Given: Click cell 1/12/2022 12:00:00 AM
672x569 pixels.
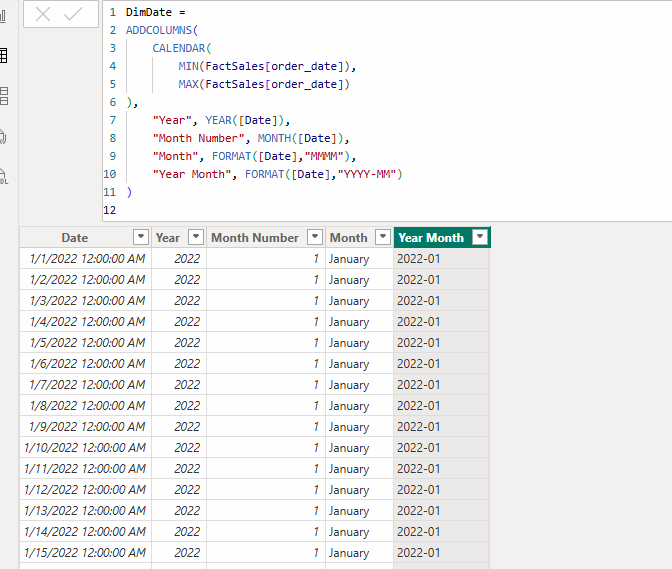Looking at the screenshot, I should [x=85, y=490].
